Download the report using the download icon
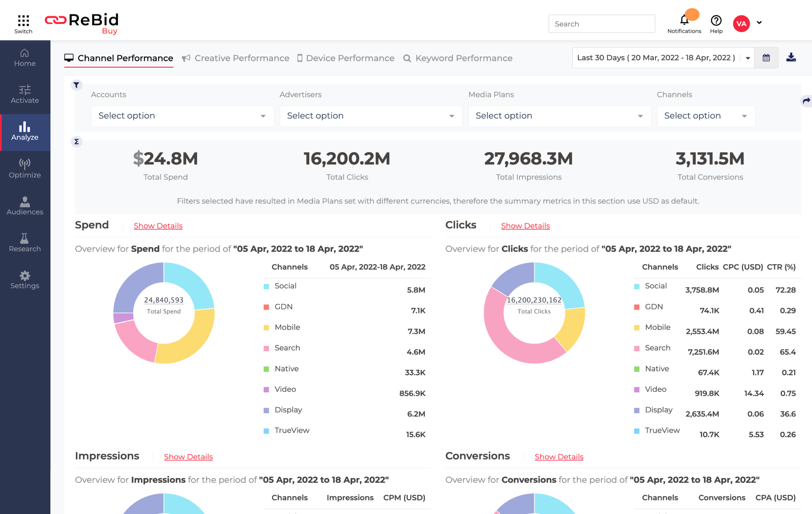 (x=791, y=57)
